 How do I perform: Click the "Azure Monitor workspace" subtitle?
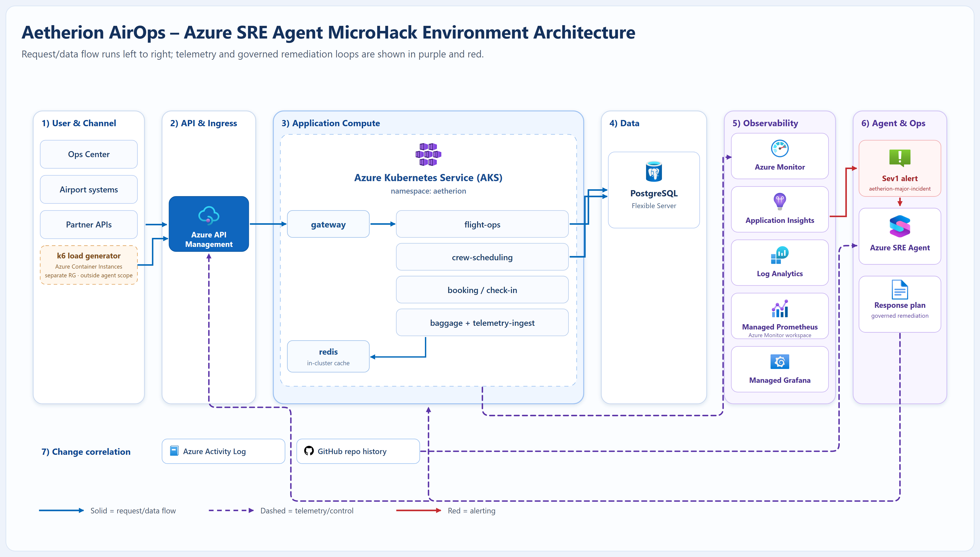tap(780, 335)
